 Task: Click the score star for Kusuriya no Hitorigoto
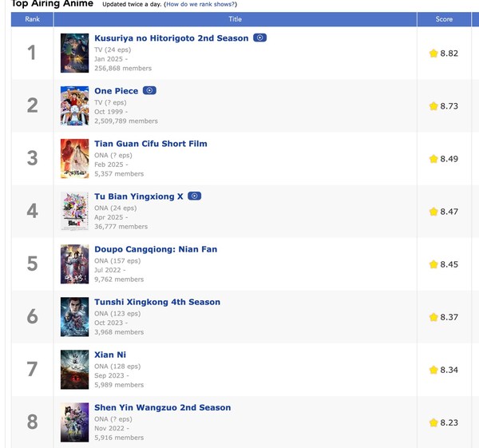pyautogui.click(x=433, y=54)
